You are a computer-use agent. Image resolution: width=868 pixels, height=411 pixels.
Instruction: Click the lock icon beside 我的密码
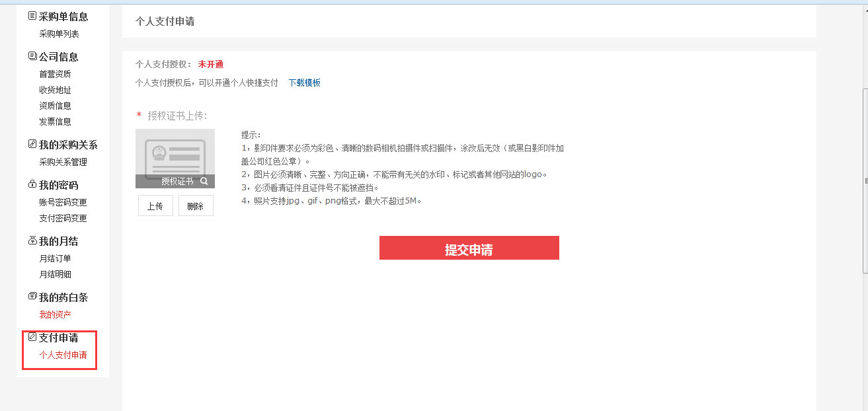pos(32,184)
